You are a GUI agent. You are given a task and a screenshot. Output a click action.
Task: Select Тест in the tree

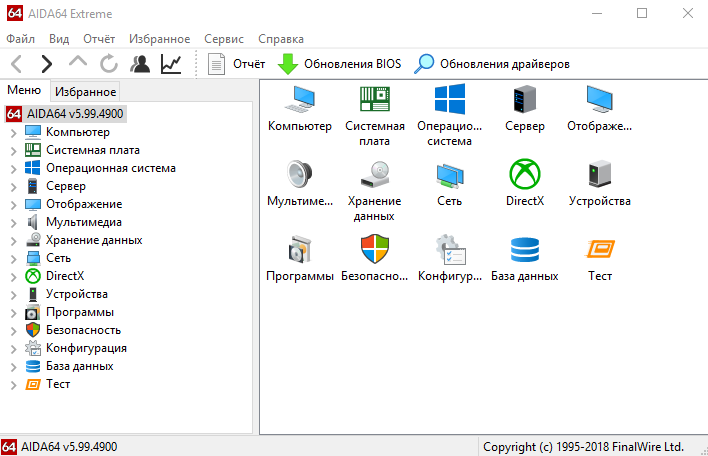point(58,384)
